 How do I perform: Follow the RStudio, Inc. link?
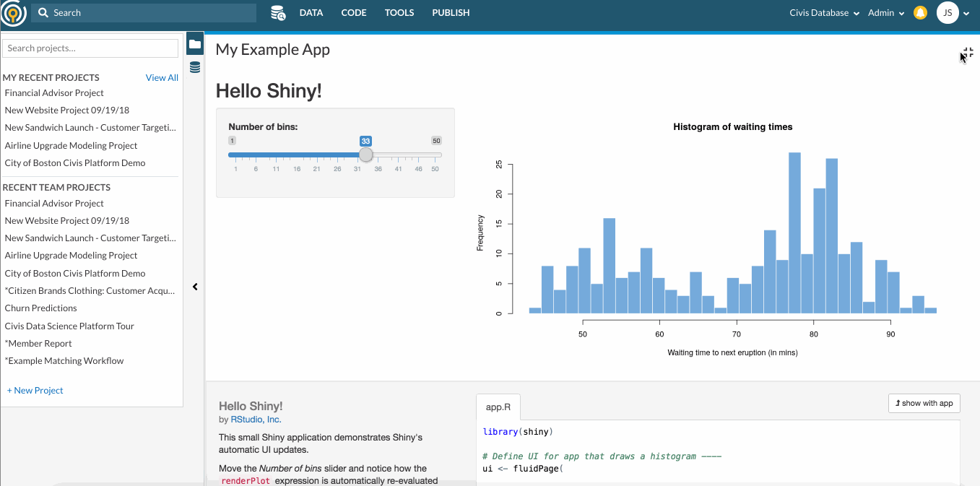coord(256,419)
